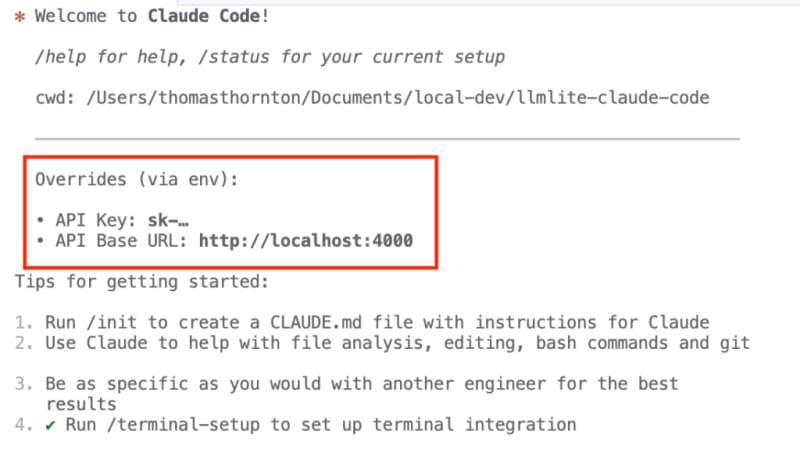This screenshot has width=800, height=470.
Task: Click the 'Tips for getting started:' heading
Action: [x=142, y=282]
